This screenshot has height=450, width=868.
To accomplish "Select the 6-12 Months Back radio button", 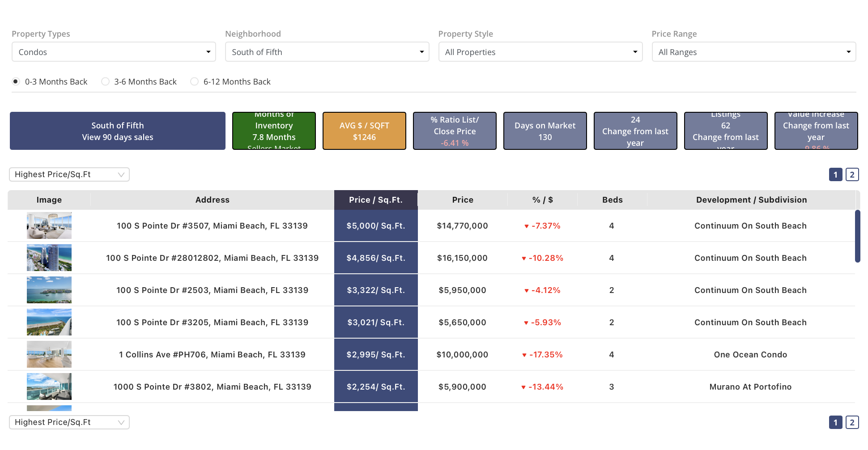I will pyautogui.click(x=194, y=81).
